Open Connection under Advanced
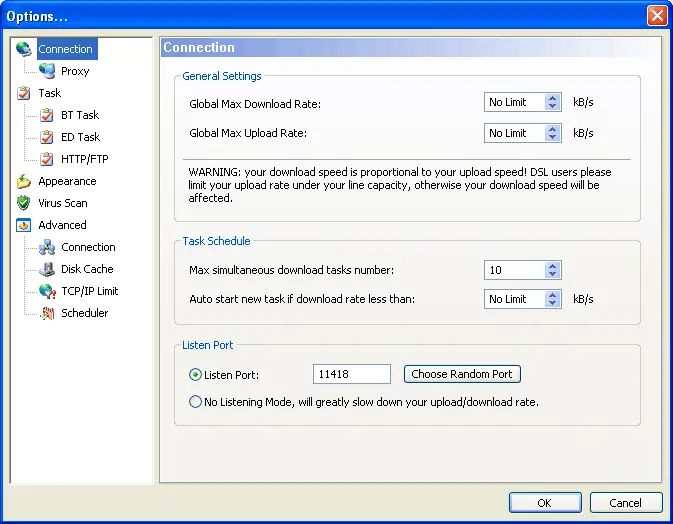 (88, 247)
